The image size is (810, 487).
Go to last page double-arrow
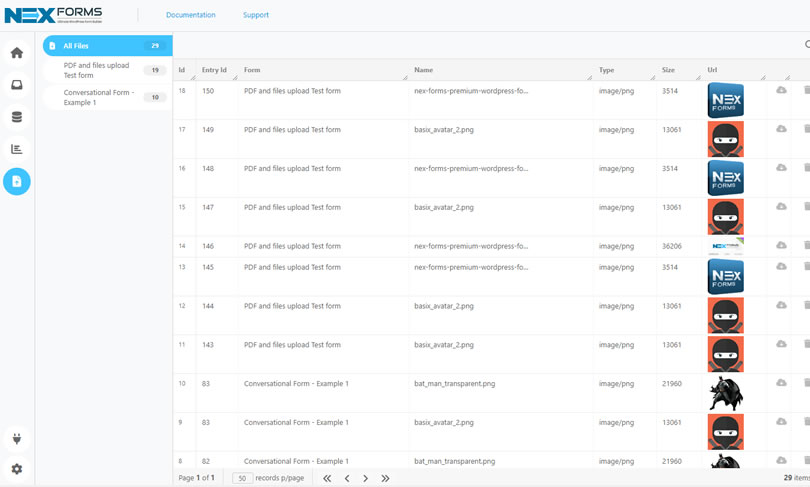click(385, 478)
